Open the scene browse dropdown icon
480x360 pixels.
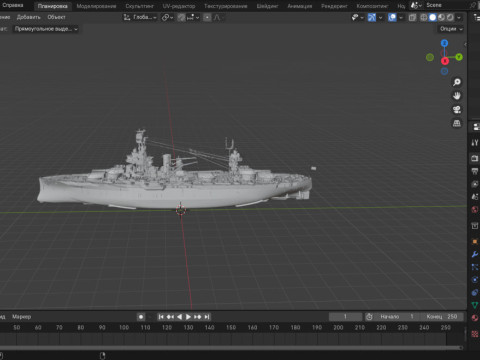[x=416, y=5]
